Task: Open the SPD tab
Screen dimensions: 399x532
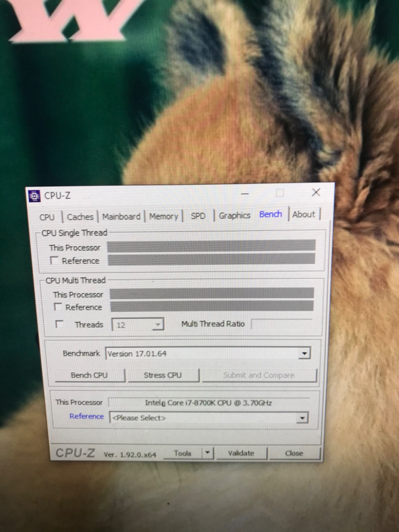Action: coord(198,216)
